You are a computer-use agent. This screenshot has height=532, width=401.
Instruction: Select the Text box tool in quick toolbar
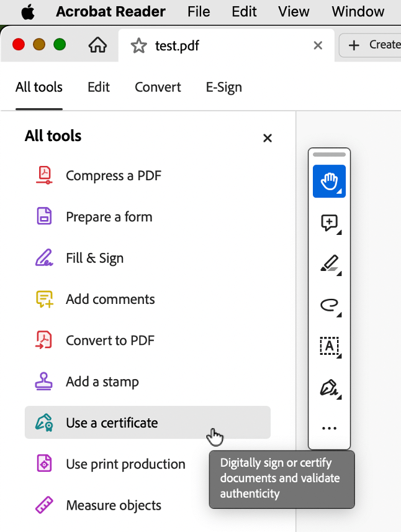330,347
